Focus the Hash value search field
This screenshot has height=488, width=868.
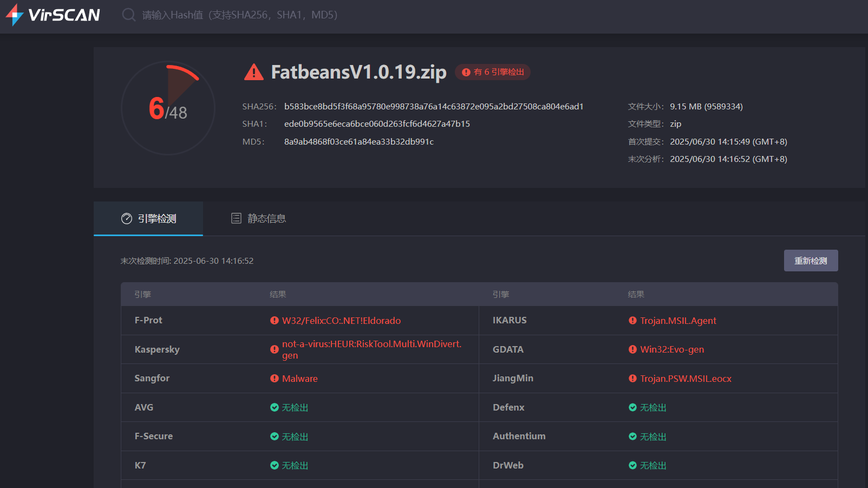[x=240, y=15]
